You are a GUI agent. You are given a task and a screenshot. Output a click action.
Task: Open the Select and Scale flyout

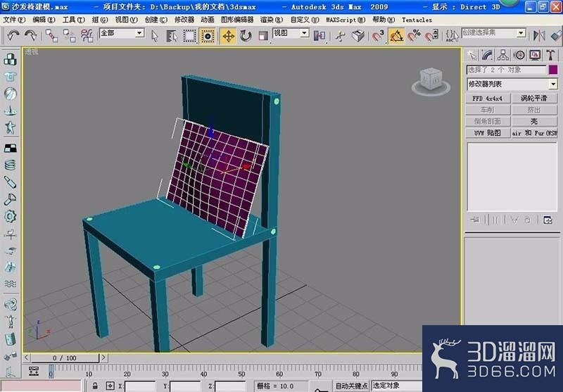click(x=263, y=36)
